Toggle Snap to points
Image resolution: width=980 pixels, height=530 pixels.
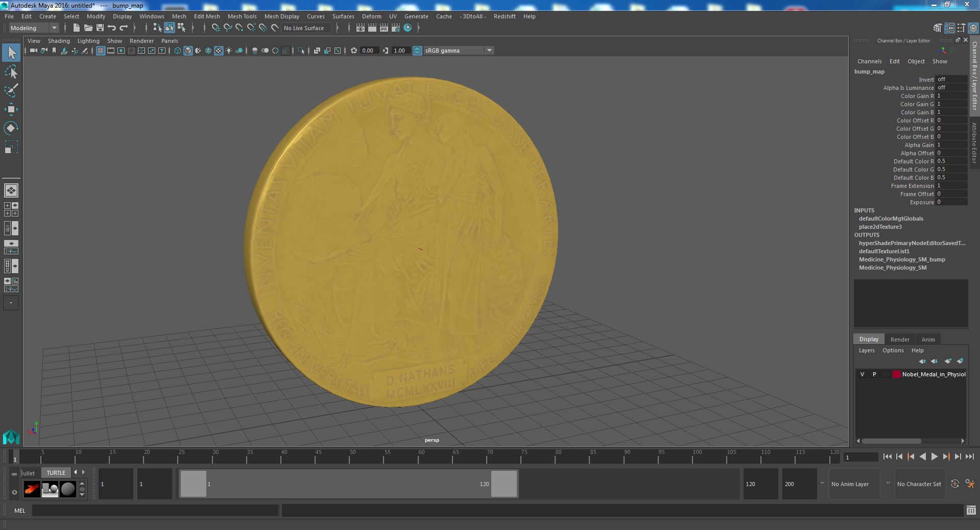click(239, 28)
